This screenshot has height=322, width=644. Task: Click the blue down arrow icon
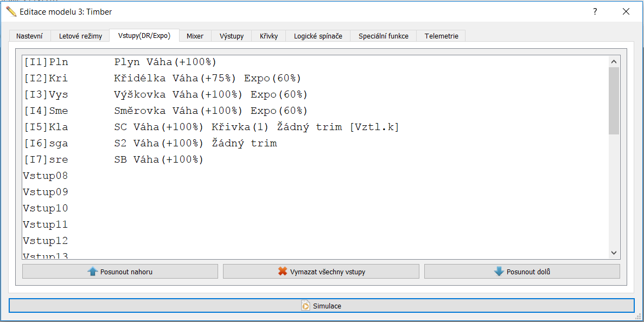pos(499,272)
